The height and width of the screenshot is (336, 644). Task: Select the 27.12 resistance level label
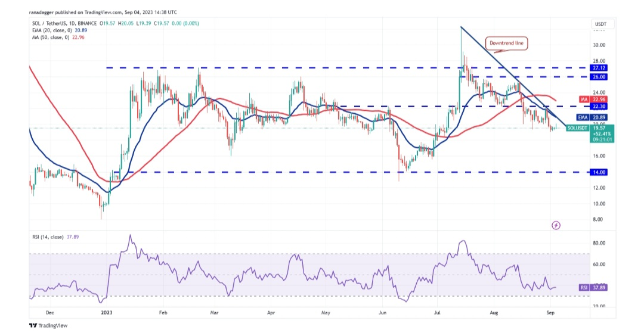[599, 69]
